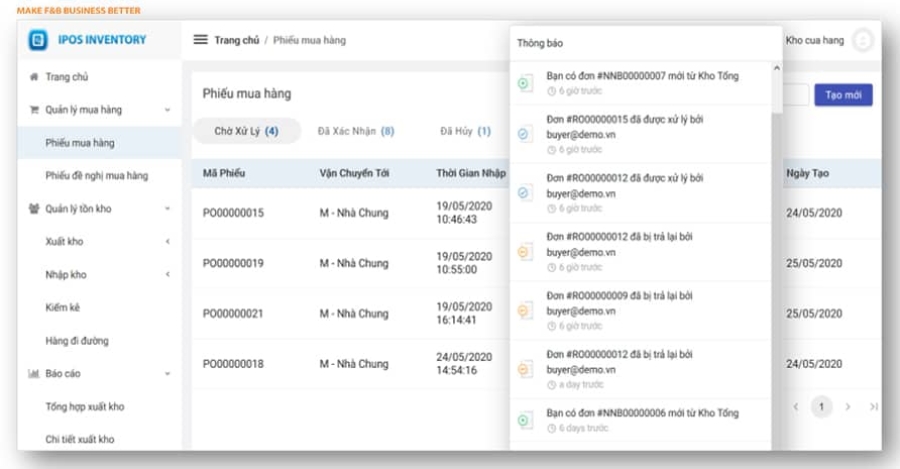Open notification for order #NNB00000006
Screen dimensions: 900x469
641,420
